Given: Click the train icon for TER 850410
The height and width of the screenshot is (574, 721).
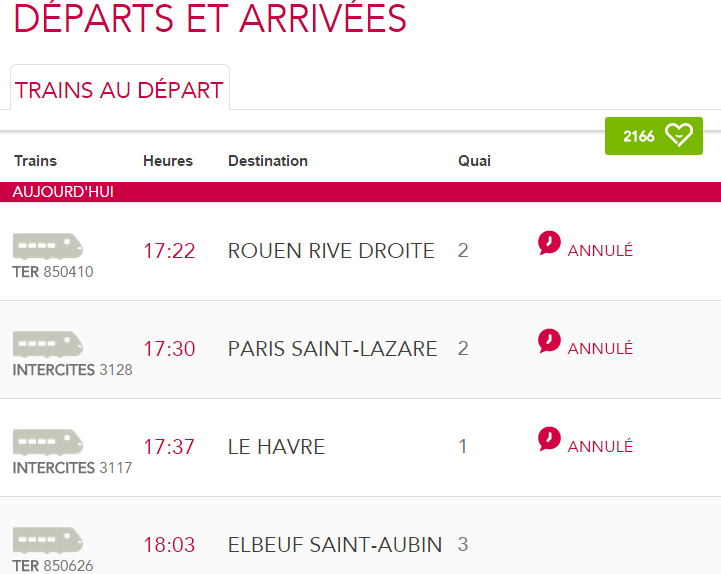Looking at the screenshot, I should (48, 246).
